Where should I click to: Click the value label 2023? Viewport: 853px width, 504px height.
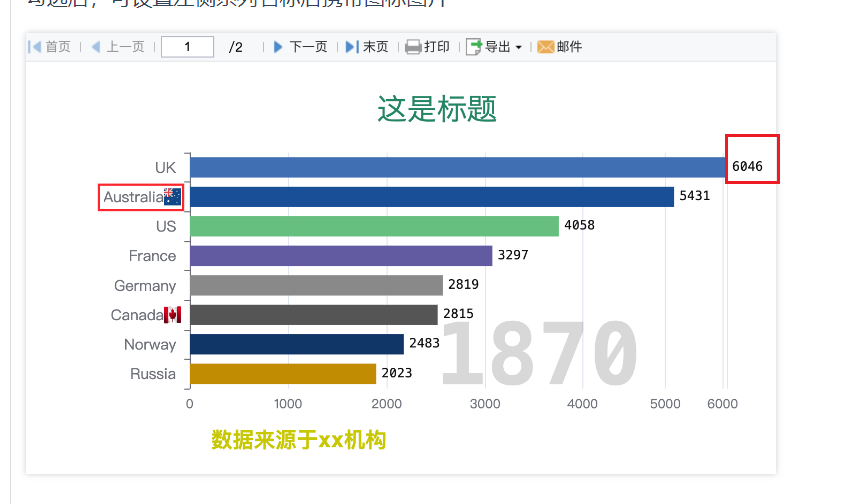(397, 373)
